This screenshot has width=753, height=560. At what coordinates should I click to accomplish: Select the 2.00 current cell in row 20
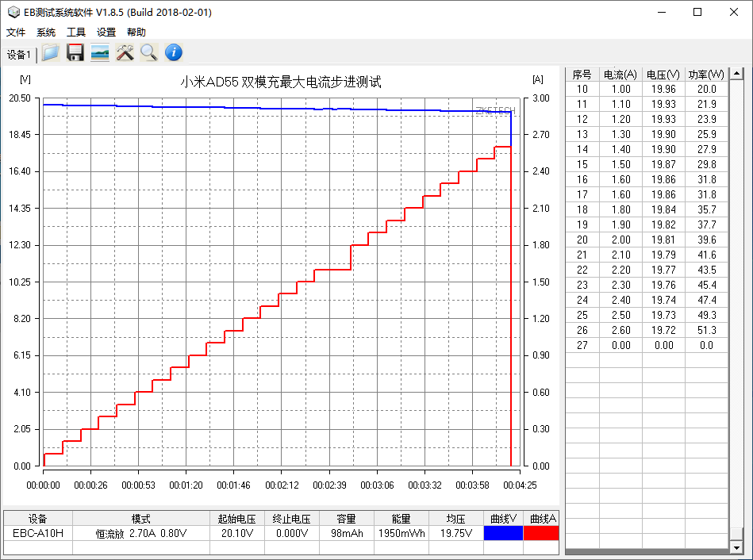[620, 240]
